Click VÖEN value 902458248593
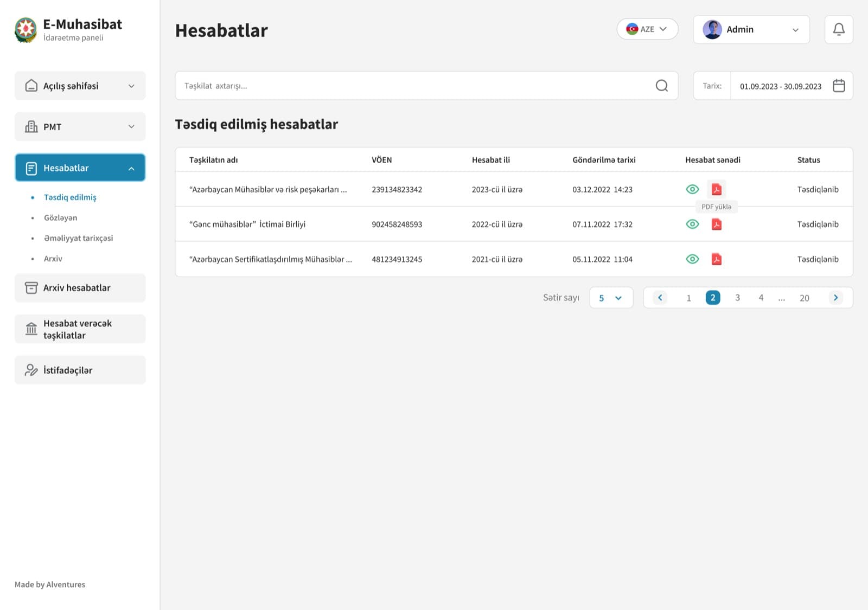Image resolution: width=868 pixels, height=610 pixels. (397, 224)
